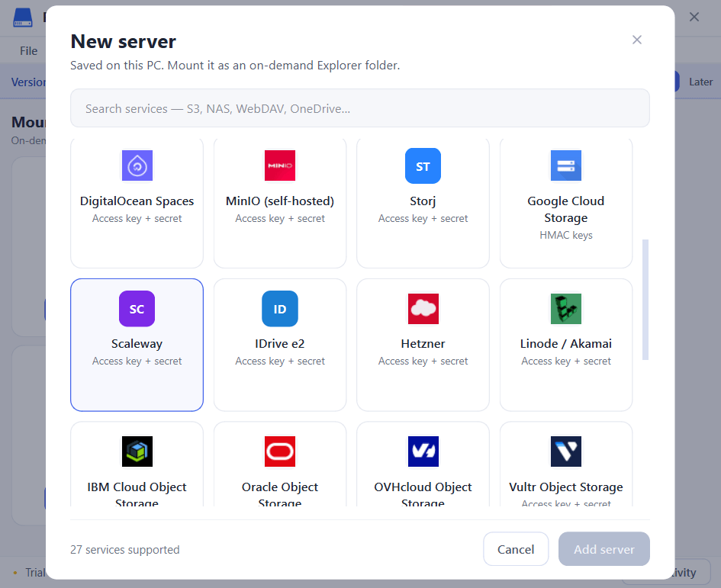Click the OVHcloud Object Storage logo
Viewport: 721px width, 588px height.
pyautogui.click(x=423, y=451)
